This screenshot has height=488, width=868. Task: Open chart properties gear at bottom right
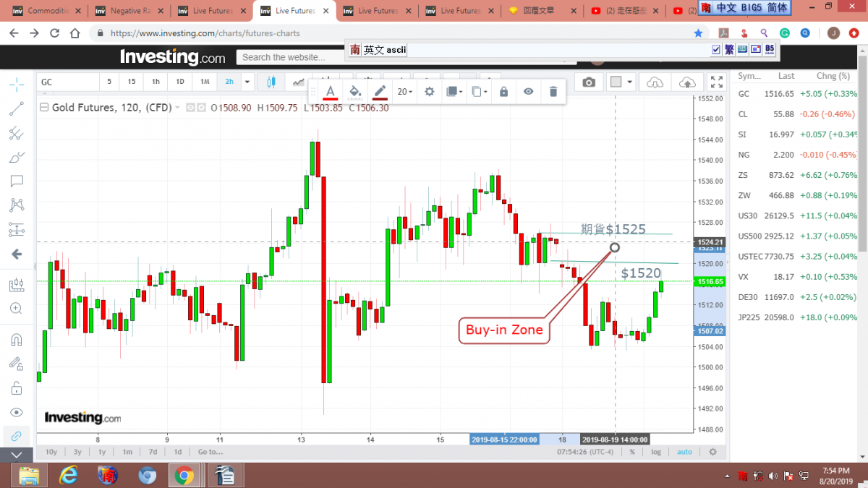tap(712, 452)
